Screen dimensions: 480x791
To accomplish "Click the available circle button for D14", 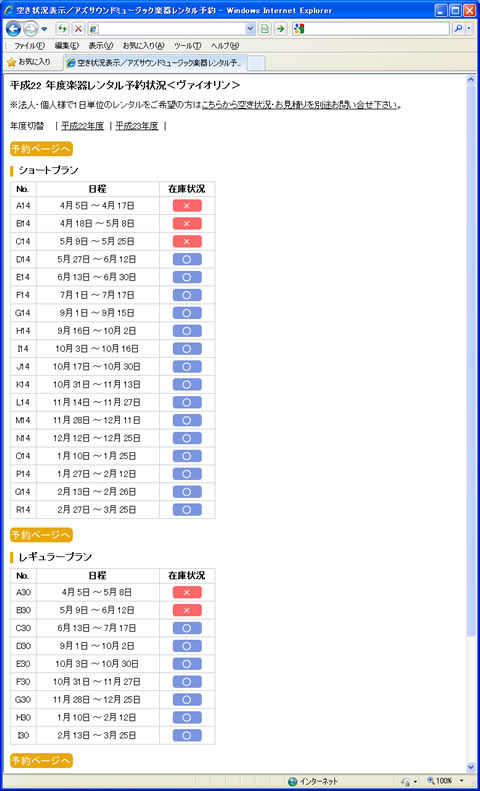I will pos(187,259).
